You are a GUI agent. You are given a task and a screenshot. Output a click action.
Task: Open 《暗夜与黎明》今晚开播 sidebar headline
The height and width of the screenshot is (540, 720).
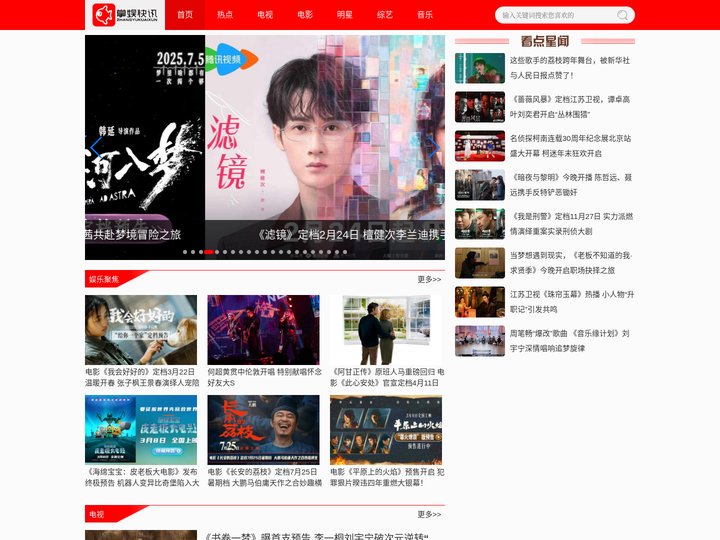click(571, 185)
